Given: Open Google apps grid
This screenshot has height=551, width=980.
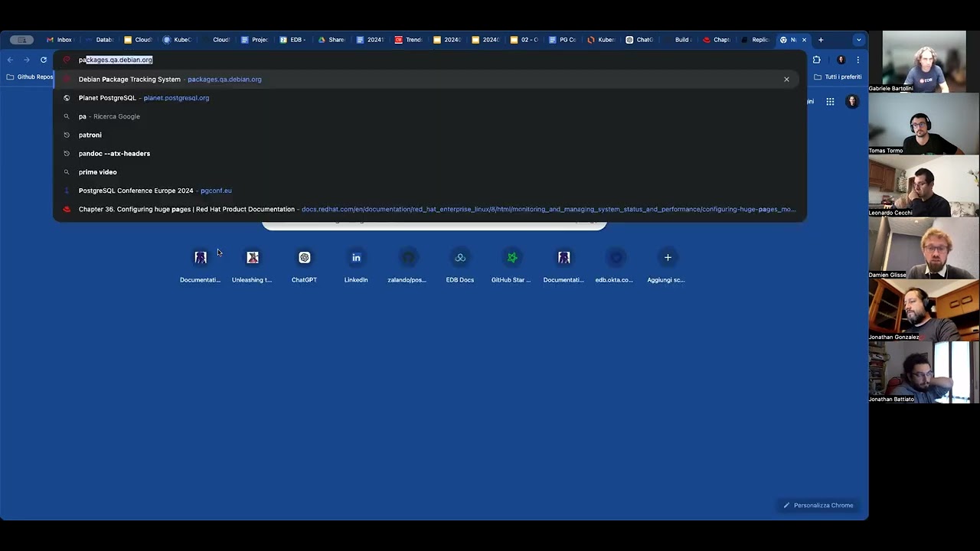Looking at the screenshot, I should 830,101.
